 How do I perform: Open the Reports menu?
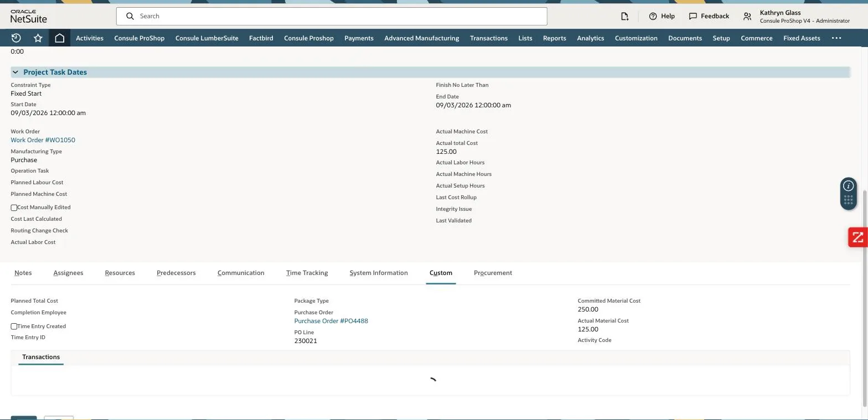click(555, 38)
